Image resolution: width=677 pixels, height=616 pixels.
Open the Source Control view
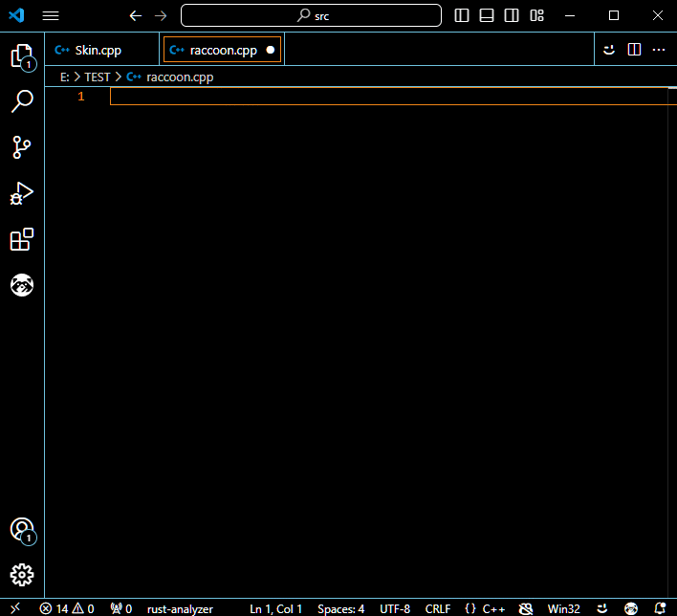tap(21, 146)
